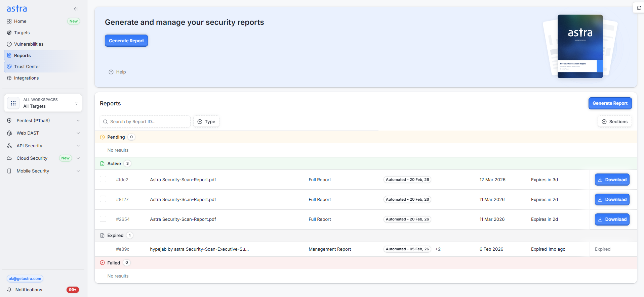
Task: Click the Active section document icon
Action: (x=102, y=163)
